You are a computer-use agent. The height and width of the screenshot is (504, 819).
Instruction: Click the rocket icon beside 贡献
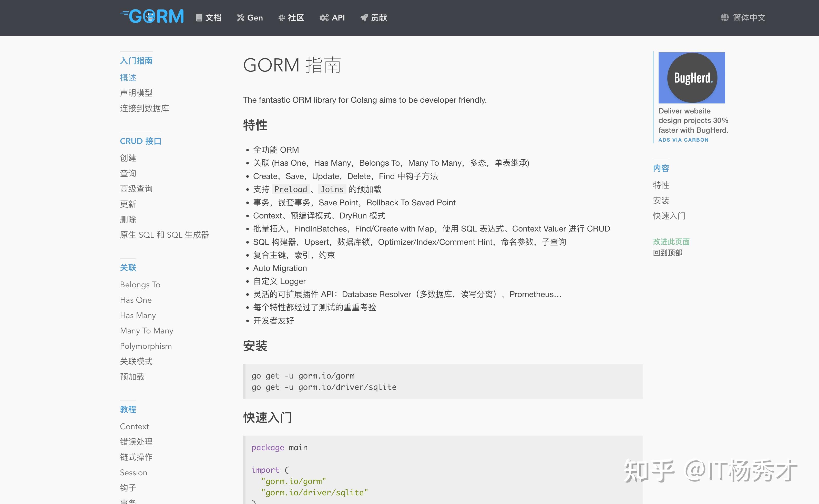pos(364,18)
